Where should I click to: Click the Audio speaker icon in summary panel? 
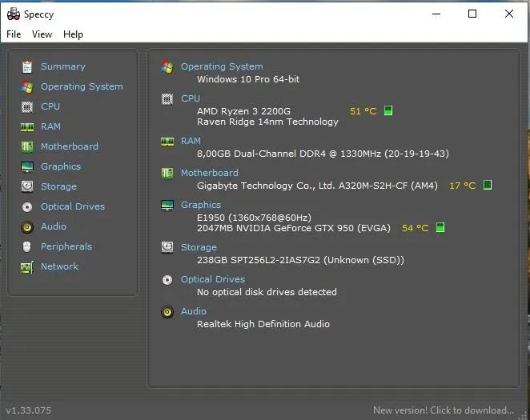pos(167,312)
